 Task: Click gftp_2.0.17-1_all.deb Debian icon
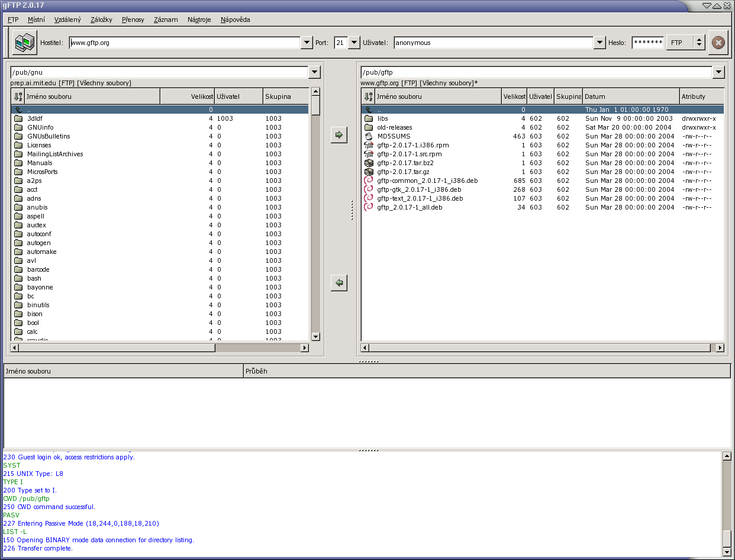369,207
